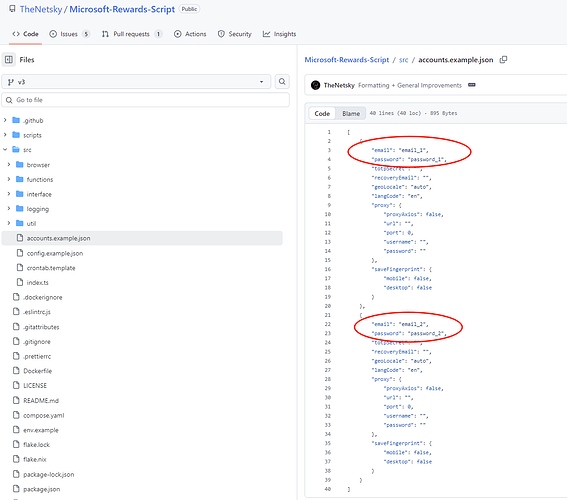Open the Insights tab
Screen dimensions: 567x500
(280, 34)
